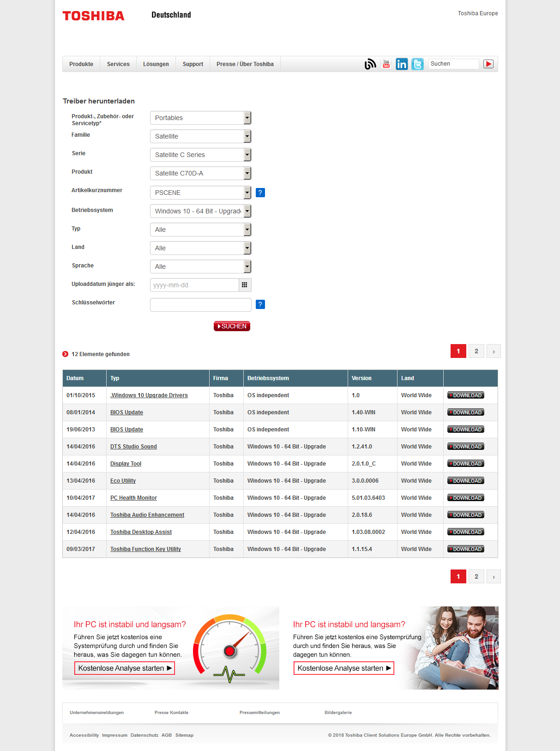Click the Schlüsselwörter input field

201,305
